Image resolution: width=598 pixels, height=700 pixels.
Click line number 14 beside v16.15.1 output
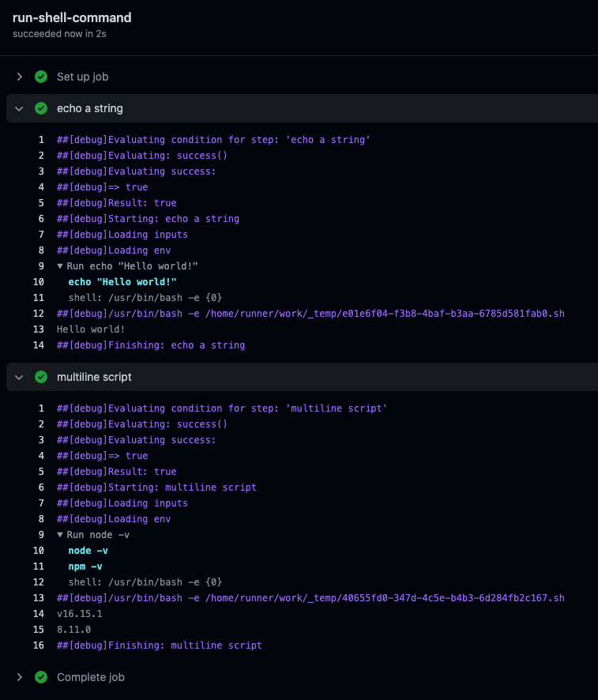(x=39, y=614)
